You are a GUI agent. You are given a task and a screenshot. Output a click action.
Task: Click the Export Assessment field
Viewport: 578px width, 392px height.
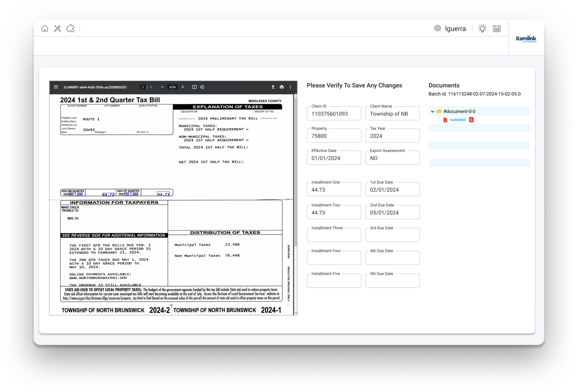pyautogui.click(x=392, y=158)
